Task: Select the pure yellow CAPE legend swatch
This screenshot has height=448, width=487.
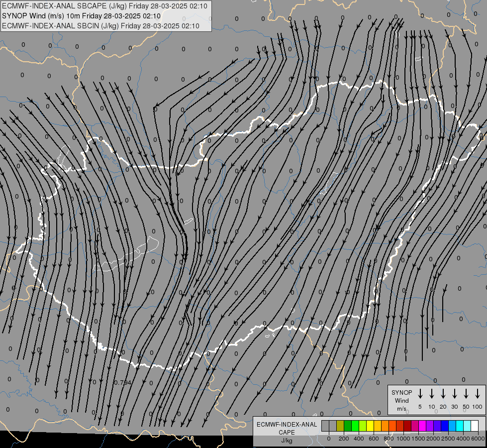Action: pyautogui.click(x=370, y=426)
